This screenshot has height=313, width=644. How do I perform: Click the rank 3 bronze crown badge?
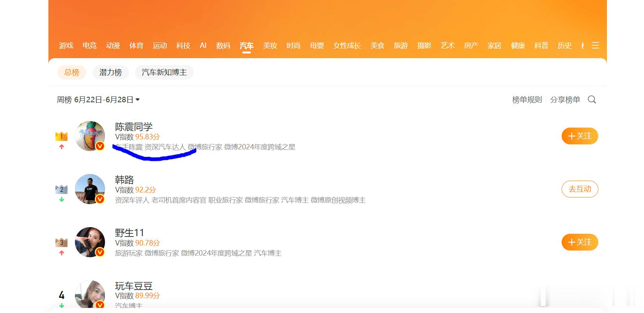[x=61, y=242]
